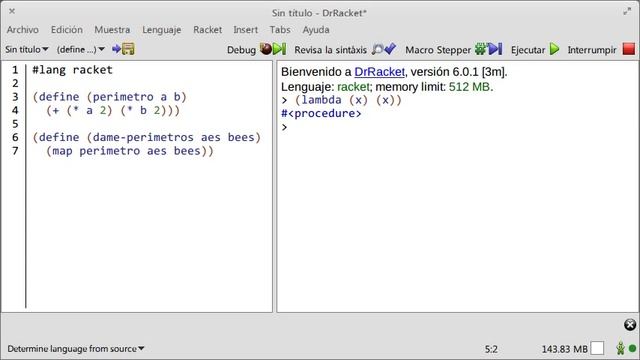The height and width of the screenshot is (360, 640).
Task: Click the check syntax magnifier icon
Action: [384, 49]
